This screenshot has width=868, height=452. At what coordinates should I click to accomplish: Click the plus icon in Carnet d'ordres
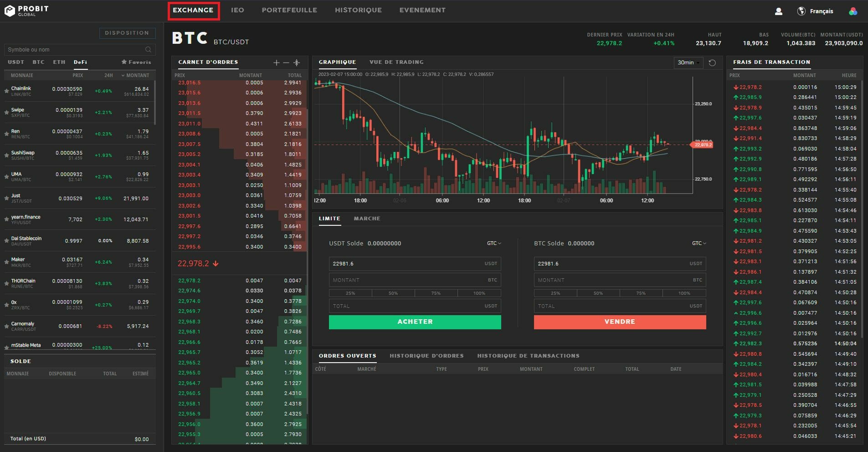pyautogui.click(x=276, y=62)
